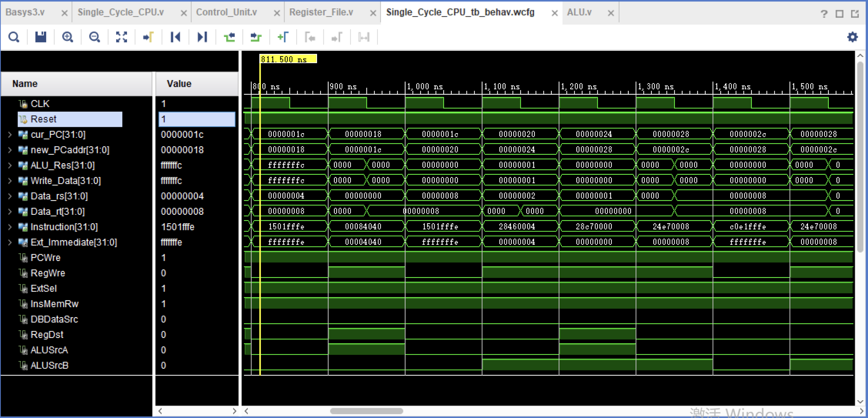The height and width of the screenshot is (418, 868).
Task: Click the Value column header
Action: [x=197, y=84]
